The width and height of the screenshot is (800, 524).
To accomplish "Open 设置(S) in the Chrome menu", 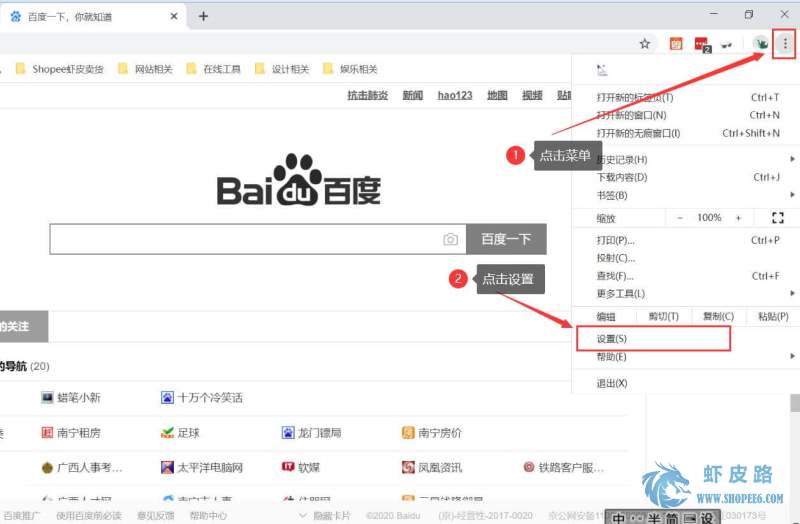I will 653,338.
